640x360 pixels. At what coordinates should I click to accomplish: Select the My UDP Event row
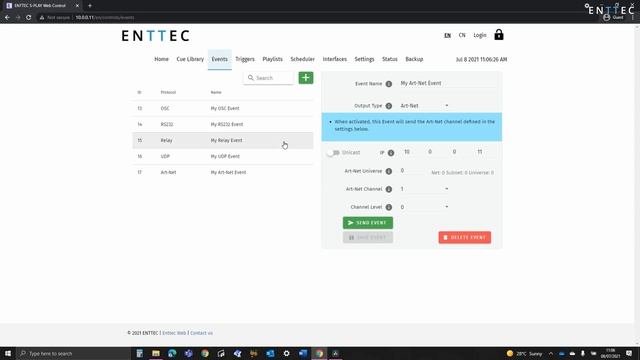(x=223, y=156)
